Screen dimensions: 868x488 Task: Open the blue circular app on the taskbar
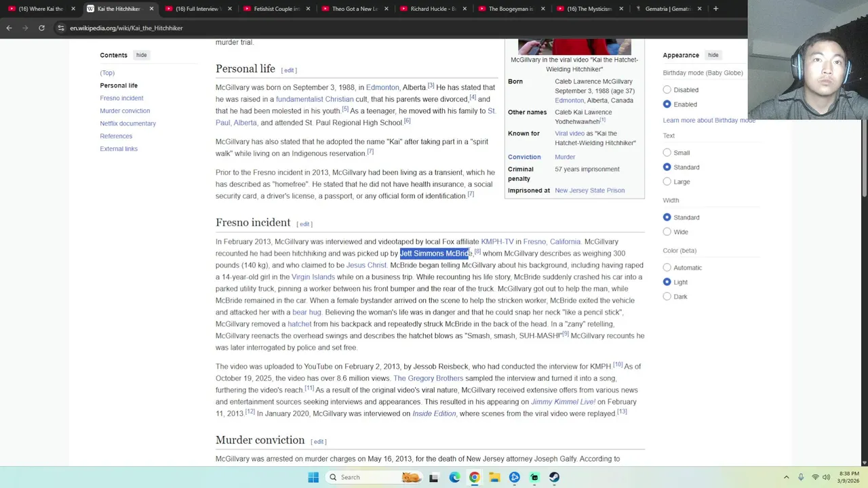(x=514, y=477)
